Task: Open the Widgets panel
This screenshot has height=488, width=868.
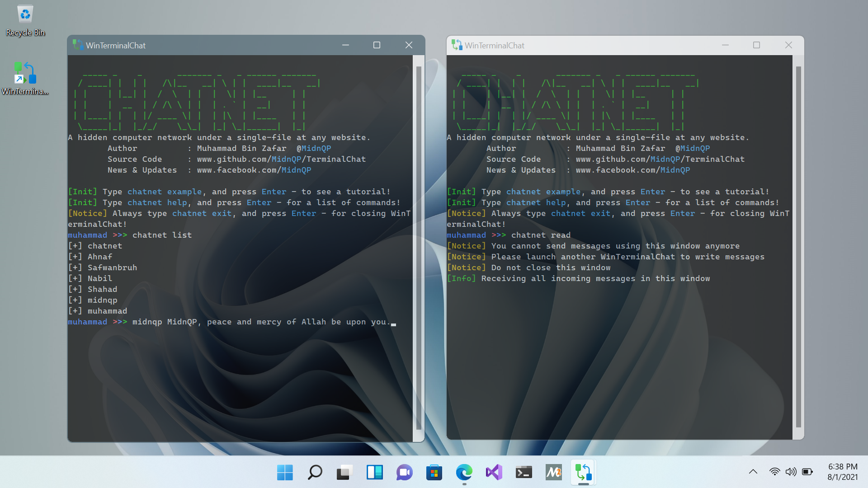Action: point(374,472)
